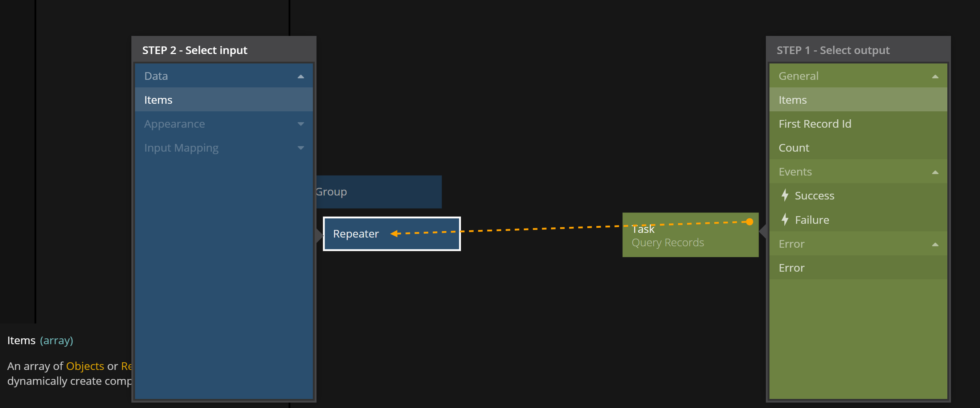Click the Success event lightning bolt icon
The image size is (980, 408).
(x=784, y=195)
